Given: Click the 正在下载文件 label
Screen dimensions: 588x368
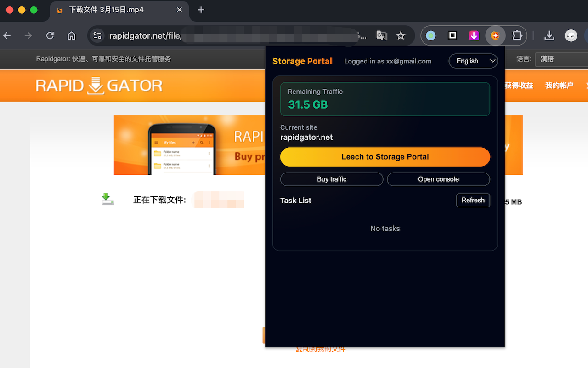Looking at the screenshot, I should point(159,200).
